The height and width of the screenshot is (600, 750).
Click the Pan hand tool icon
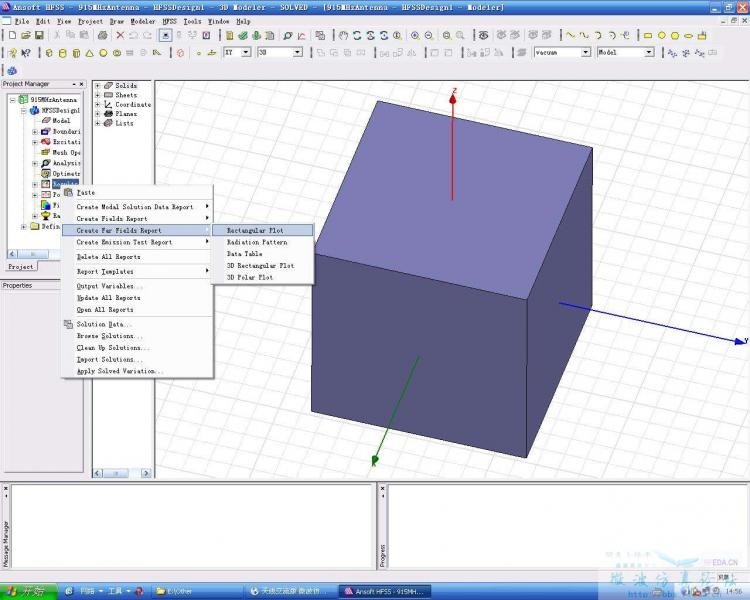pos(343,36)
